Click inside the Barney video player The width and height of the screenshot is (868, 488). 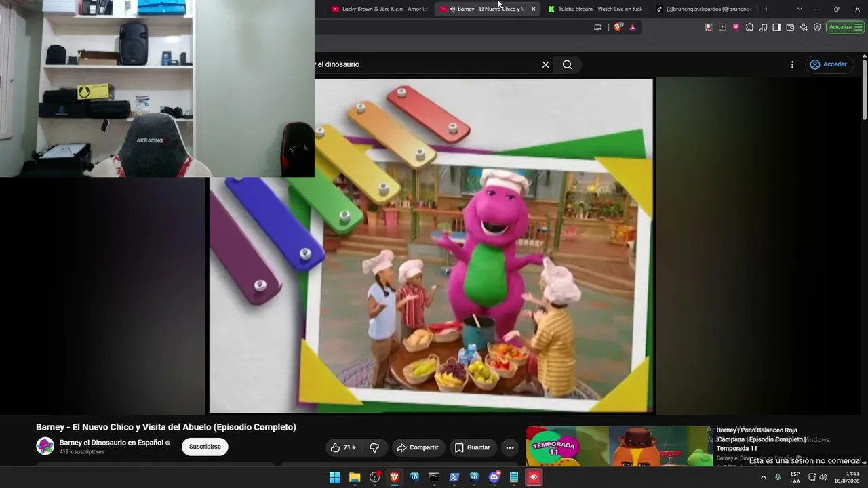(431, 245)
